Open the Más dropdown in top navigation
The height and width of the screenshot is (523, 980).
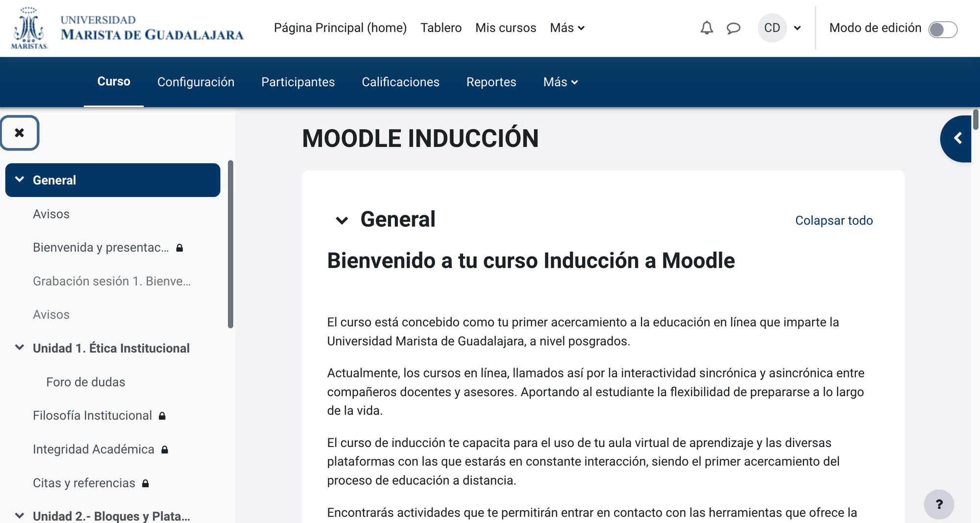tap(567, 28)
